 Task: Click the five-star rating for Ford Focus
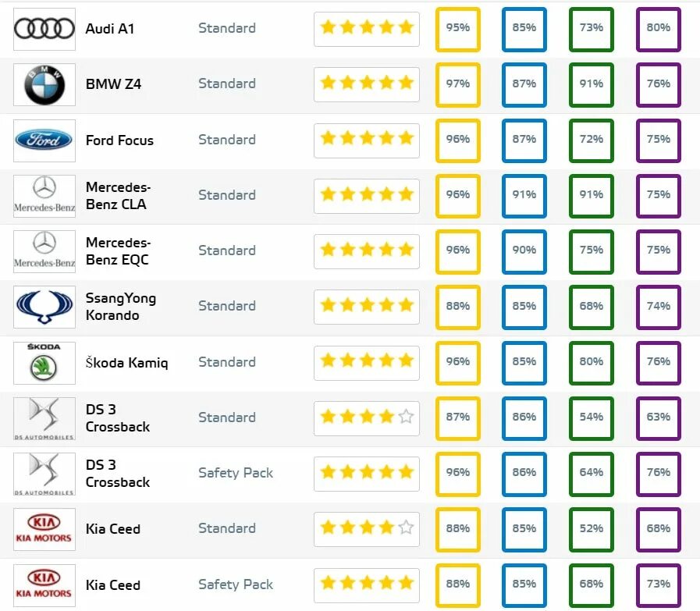(x=367, y=140)
